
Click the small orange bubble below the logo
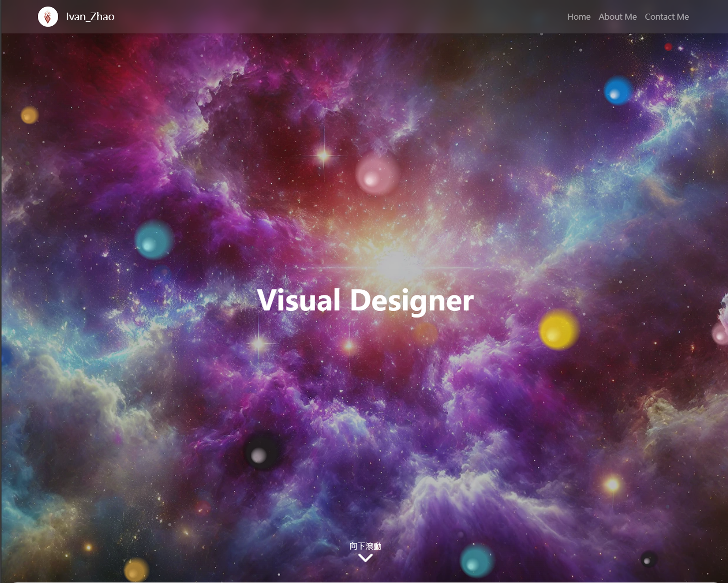pos(30,115)
